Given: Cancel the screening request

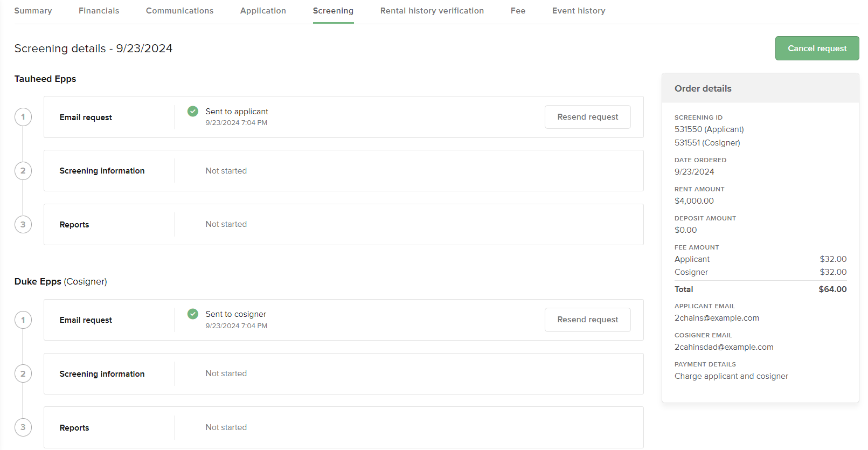Looking at the screenshot, I should [817, 49].
